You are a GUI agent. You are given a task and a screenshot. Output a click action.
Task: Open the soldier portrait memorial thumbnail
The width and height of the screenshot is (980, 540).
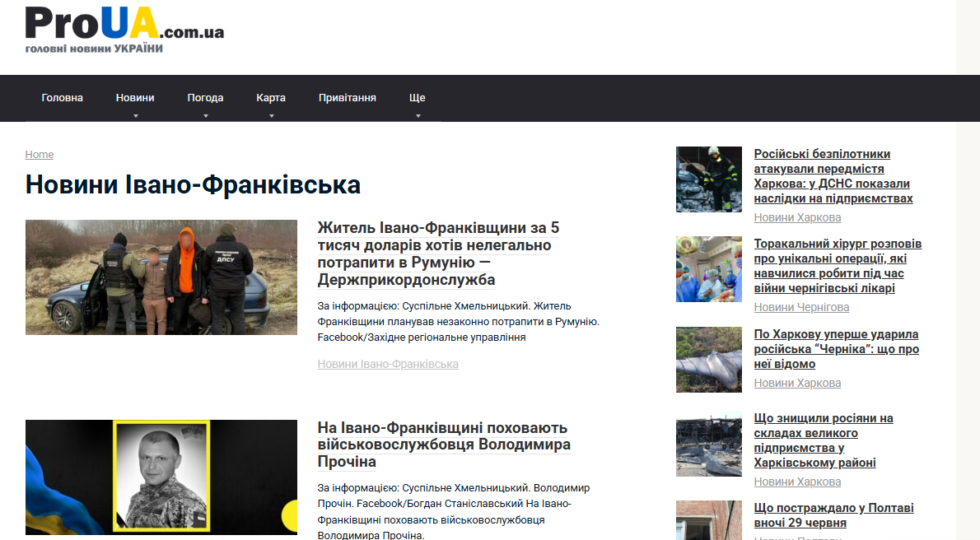pos(161,477)
